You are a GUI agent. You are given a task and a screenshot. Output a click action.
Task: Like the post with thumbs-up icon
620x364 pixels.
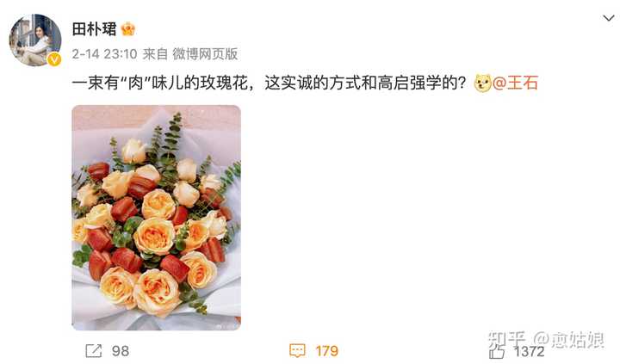[x=497, y=351]
